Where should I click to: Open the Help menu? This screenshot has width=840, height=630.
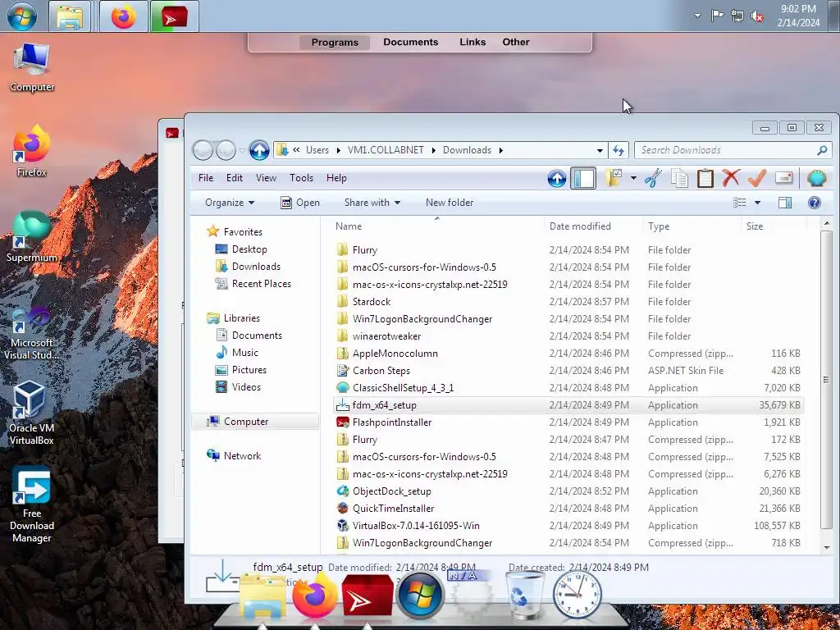point(336,178)
